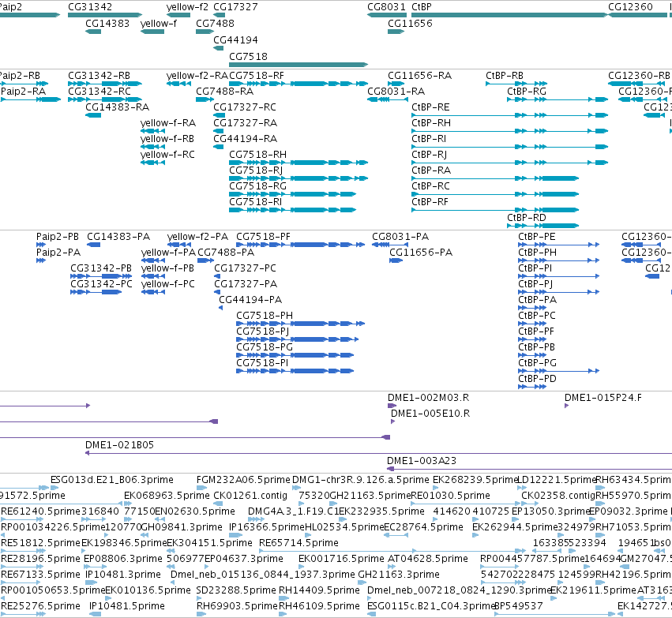Click protein CtBP-PD label
Viewport: 672px width, 618px height.
pyautogui.click(x=537, y=379)
